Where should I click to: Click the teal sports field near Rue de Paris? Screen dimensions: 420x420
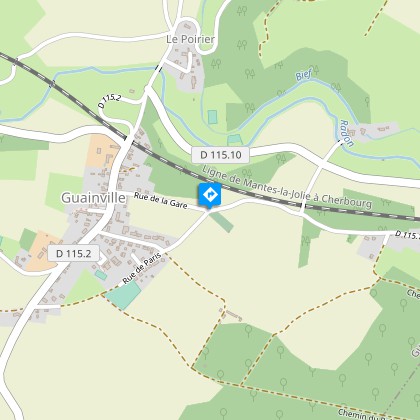(124, 295)
